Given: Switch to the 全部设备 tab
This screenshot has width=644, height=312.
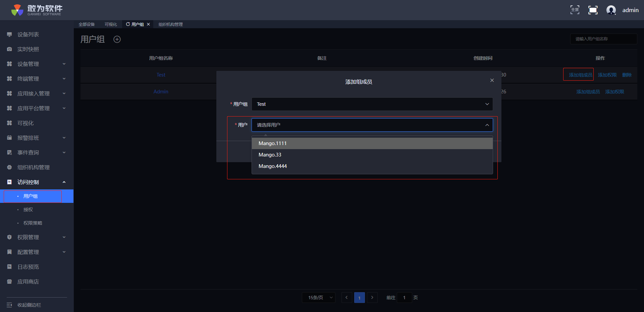Looking at the screenshot, I should pyautogui.click(x=87, y=24).
